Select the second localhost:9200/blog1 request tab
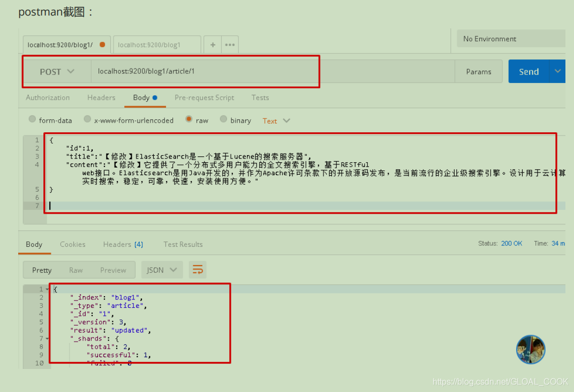Image resolution: width=574 pixels, height=392 pixels. coord(157,44)
